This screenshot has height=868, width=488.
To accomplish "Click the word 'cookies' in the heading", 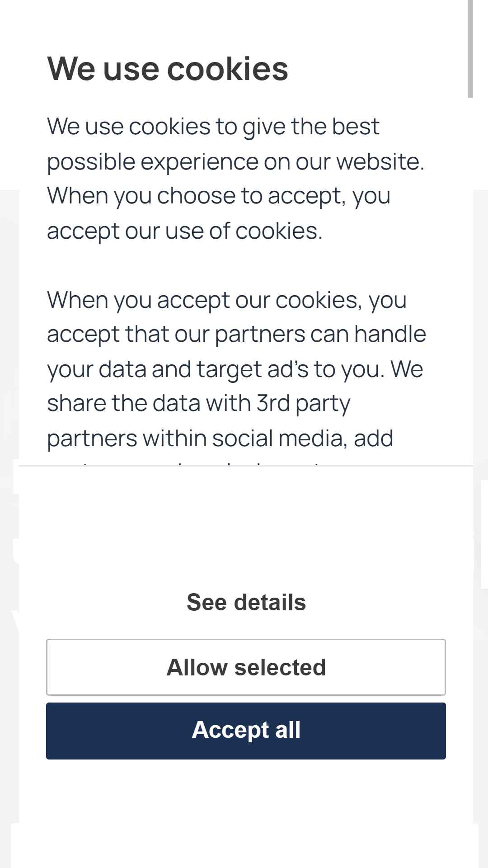I will [x=228, y=69].
